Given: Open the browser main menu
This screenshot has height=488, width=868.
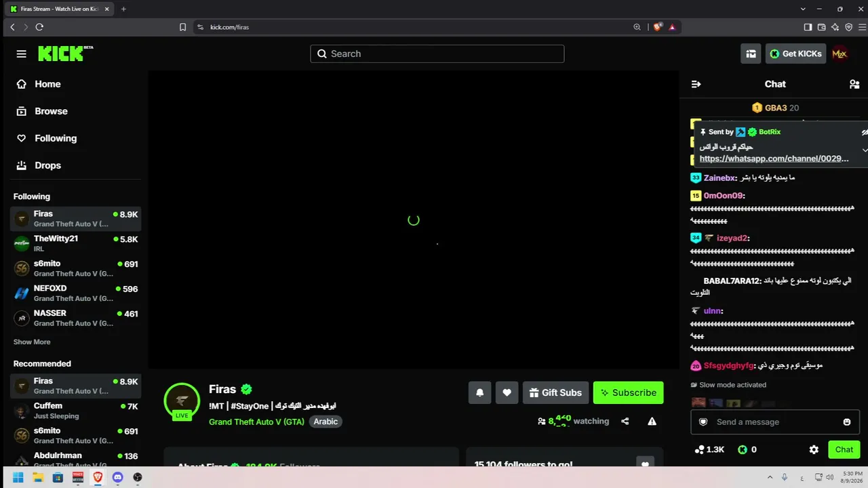Looking at the screenshot, I should [861, 27].
